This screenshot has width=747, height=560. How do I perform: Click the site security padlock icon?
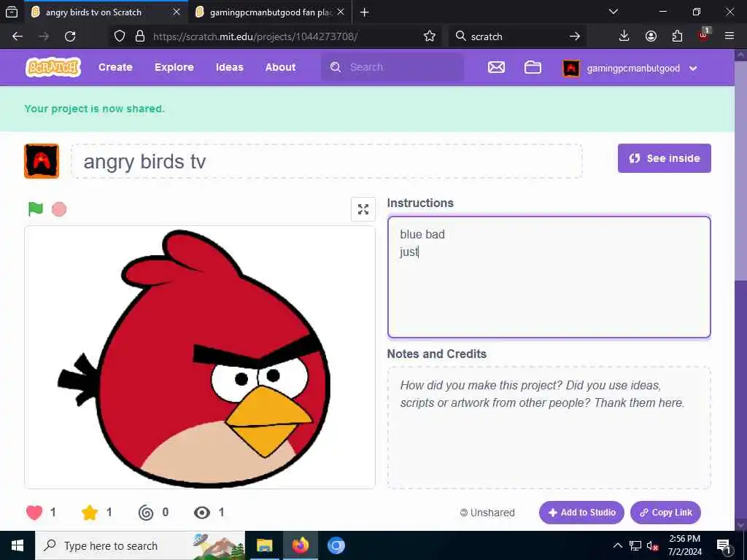140,36
